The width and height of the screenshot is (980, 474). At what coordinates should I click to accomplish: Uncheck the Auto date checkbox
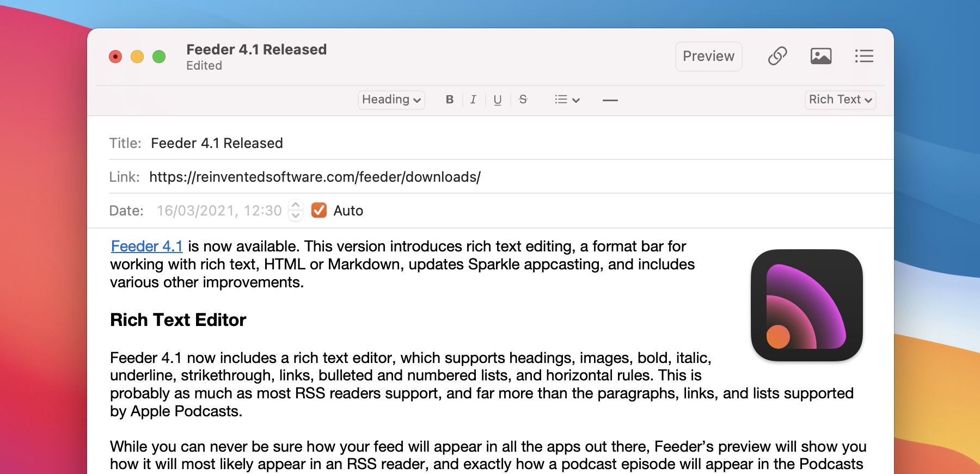[x=319, y=210]
